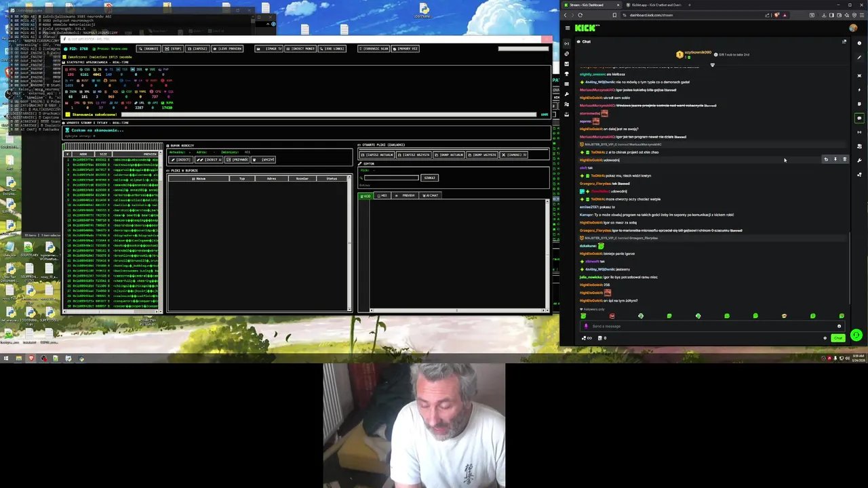This screenshot has height=488, width=868.
Task: Click trophy icon in Kick left sidebar
Action: coord(567,74)
